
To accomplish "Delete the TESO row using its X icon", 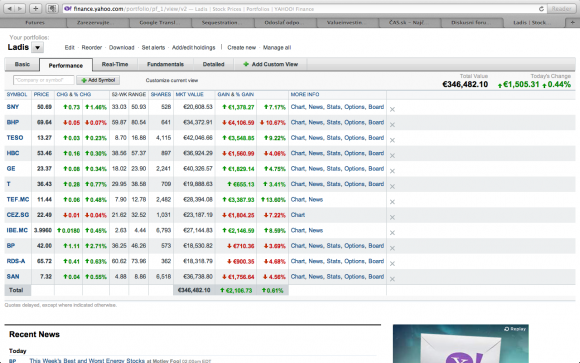I will [392, 140].
